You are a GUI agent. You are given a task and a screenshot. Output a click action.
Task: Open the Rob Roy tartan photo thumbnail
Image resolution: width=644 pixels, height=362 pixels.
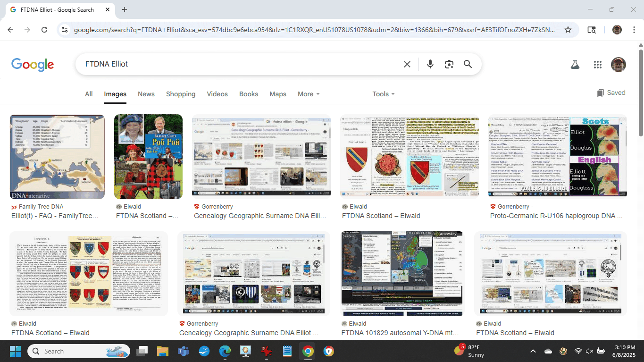[148, 157]
